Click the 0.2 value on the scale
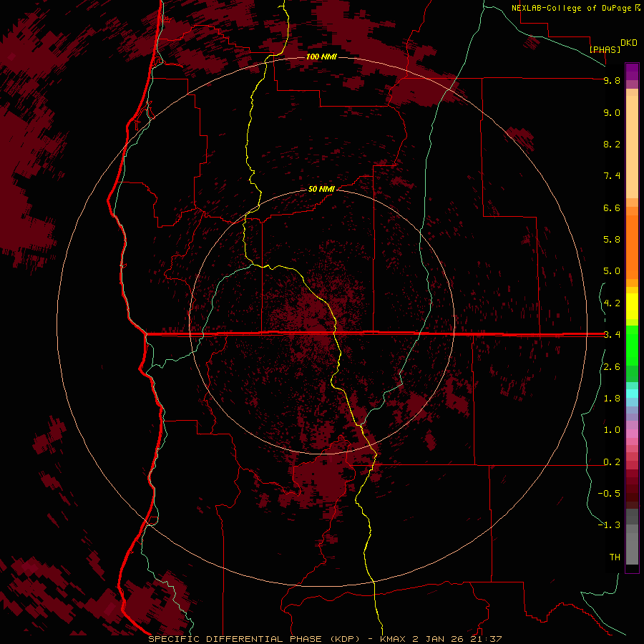Image resolution: width=644 pixels, height=644 pixels. coord(612,462)
